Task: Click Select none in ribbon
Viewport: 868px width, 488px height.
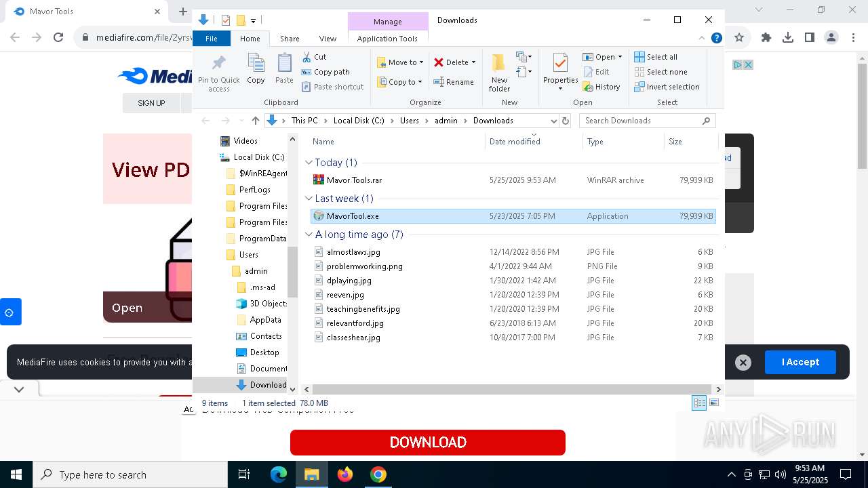Action: (660, 72)
